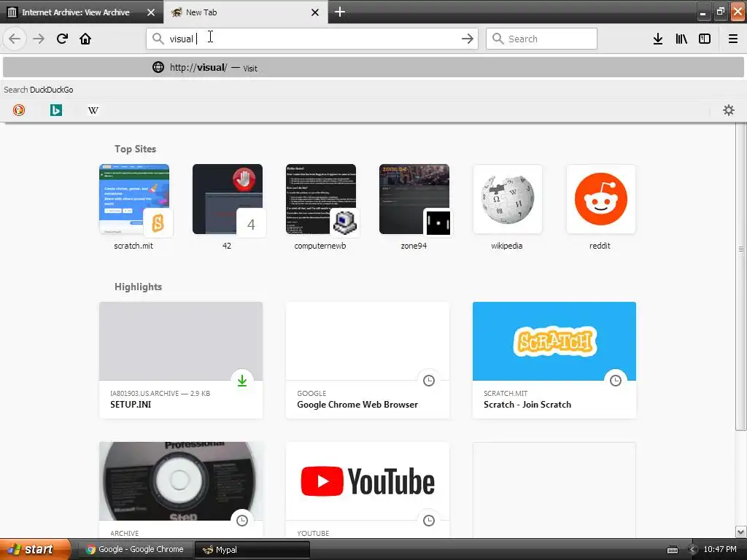Viewport: 747px width, 560px height.
Task: Click history clock icon on Scratch card
Action: point(616,381)
